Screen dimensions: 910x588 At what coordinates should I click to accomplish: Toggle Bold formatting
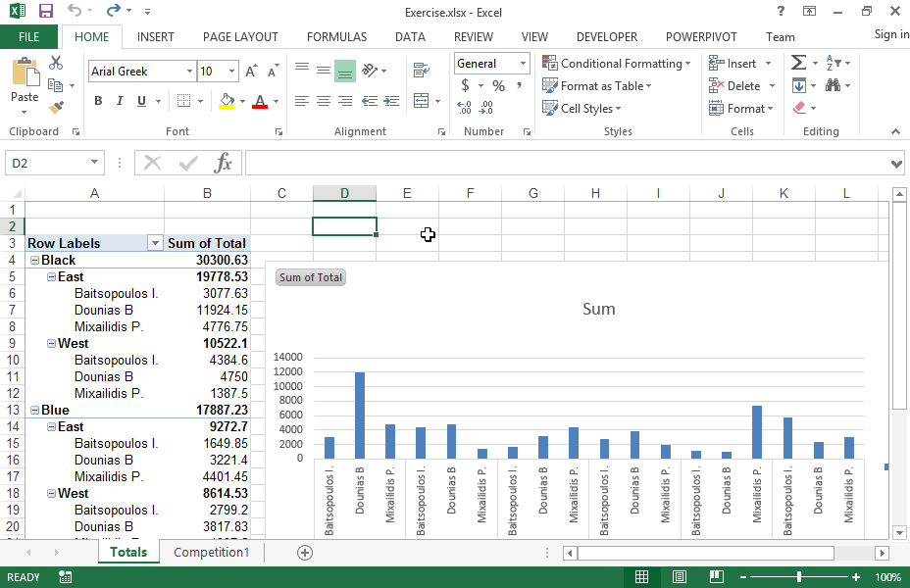(98, 101)
